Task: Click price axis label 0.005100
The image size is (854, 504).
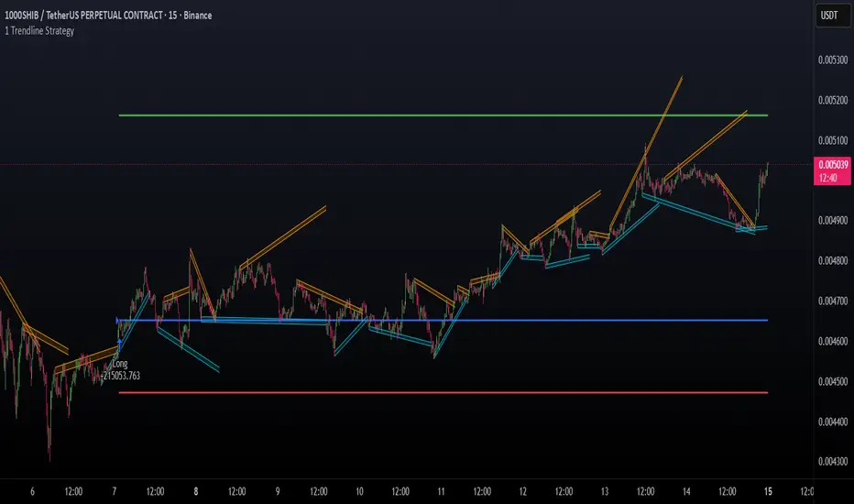Action: tap(833, 140)
